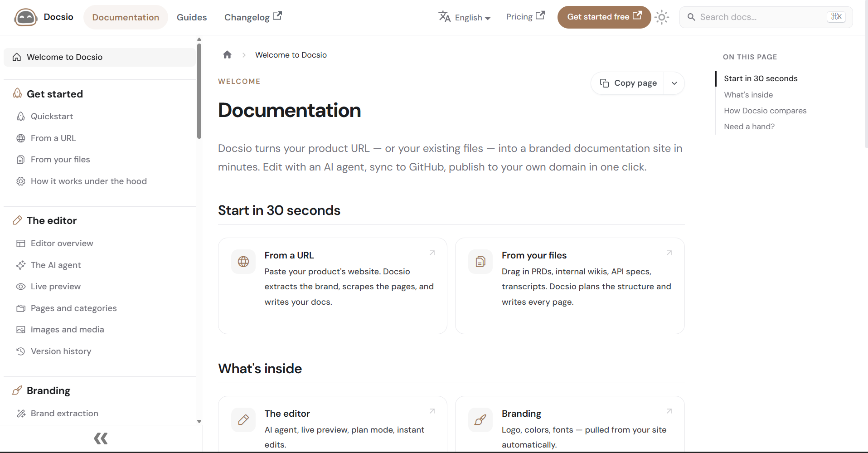Screen dimensions: 868x453
Task: Click the search magnifier icon
Action: tap(691, 17)
